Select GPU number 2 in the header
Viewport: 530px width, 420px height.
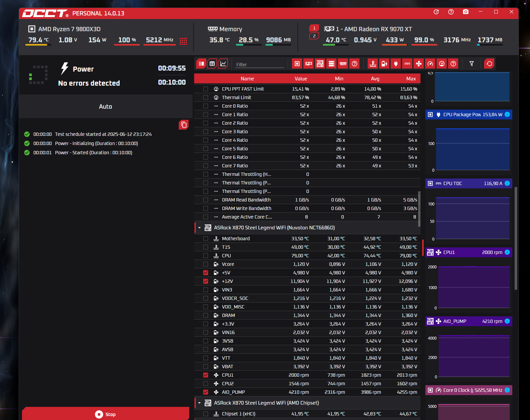point(314,36)
